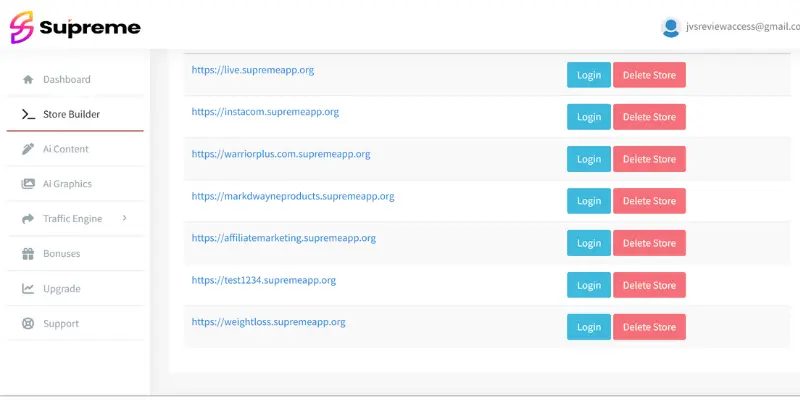
Task: Delete the affiliatemarketing store
Action: tap(649, 243)
